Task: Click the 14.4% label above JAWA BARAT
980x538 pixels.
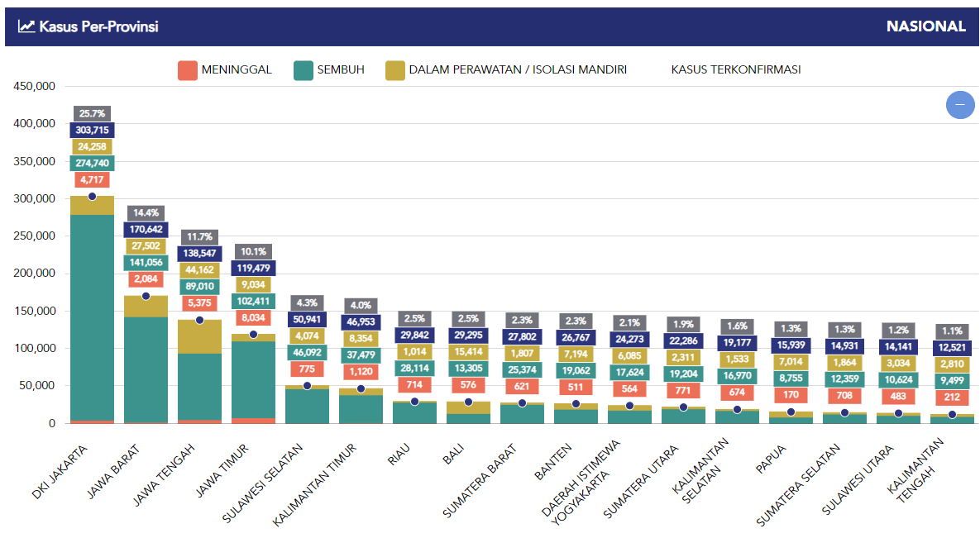Action: click(x=146, y=212)
